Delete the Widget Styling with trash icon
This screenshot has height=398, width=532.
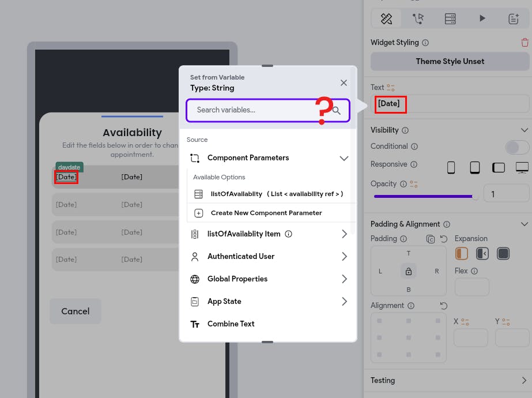click(x=525, y=43)
